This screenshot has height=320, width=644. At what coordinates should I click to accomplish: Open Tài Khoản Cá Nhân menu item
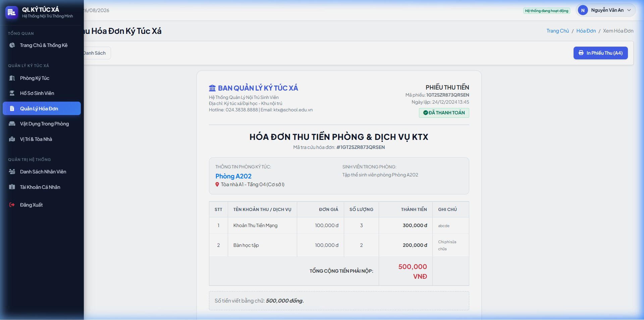42,187
